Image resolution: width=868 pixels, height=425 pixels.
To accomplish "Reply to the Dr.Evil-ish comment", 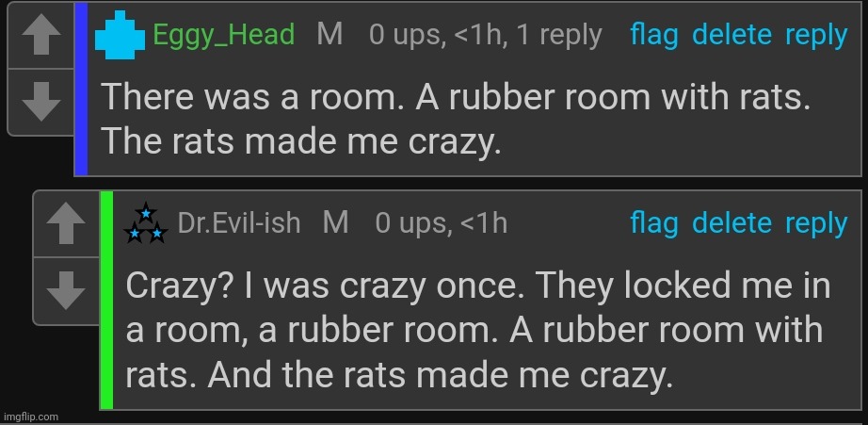I will 816,225.
